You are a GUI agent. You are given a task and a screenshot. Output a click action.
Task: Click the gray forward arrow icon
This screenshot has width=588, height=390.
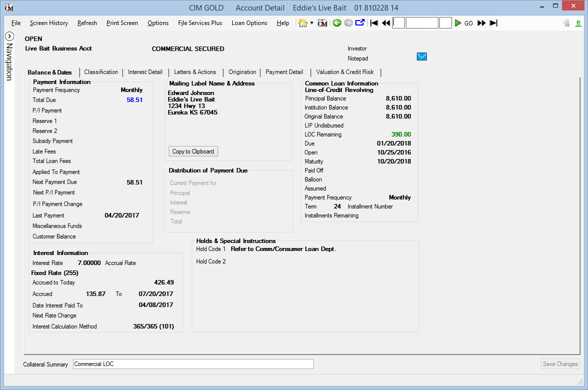pos(348,23)
